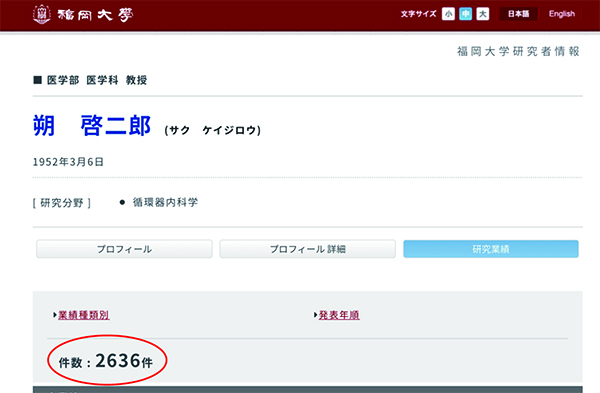Viewport: 600px width, 393px height.
Task: Open the プロフィール tab
Action: pyautogui.click(x=124, y=249)
